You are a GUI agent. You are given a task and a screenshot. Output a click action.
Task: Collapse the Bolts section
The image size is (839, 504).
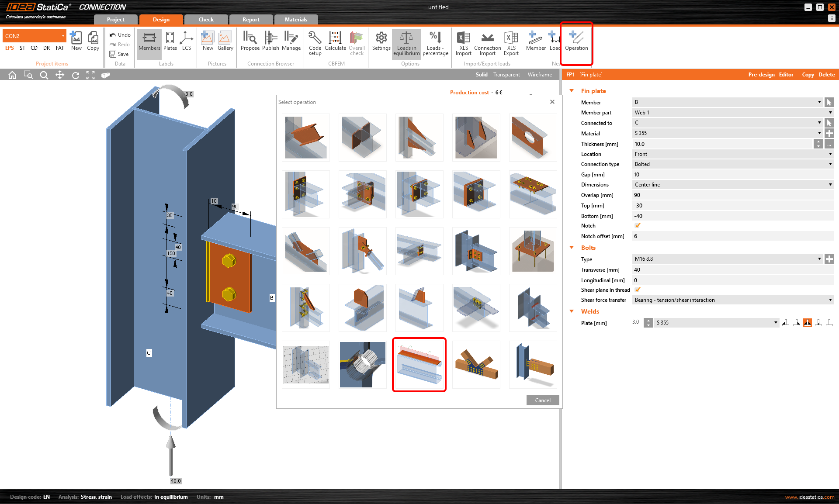(x=572, y=248)
